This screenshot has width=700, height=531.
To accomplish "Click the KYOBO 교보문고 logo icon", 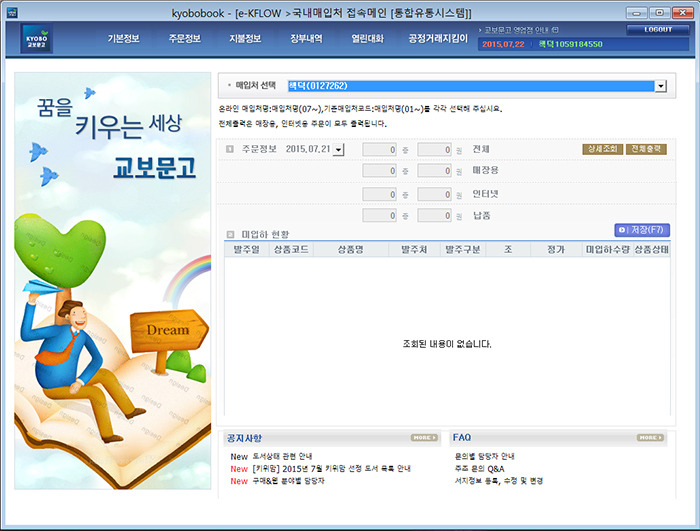I will coord(36,38).
